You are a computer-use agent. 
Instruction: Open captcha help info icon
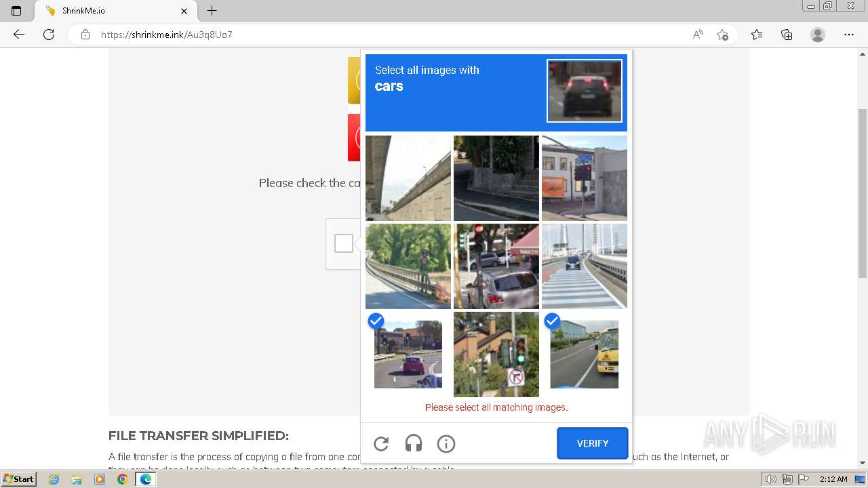click(446, 444)
